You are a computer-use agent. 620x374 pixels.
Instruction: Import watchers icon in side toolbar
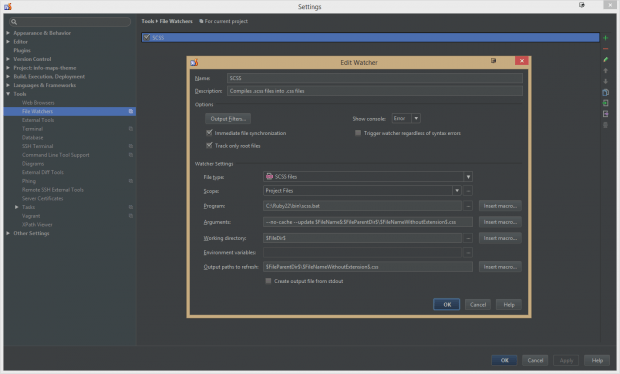click(605, 103)
